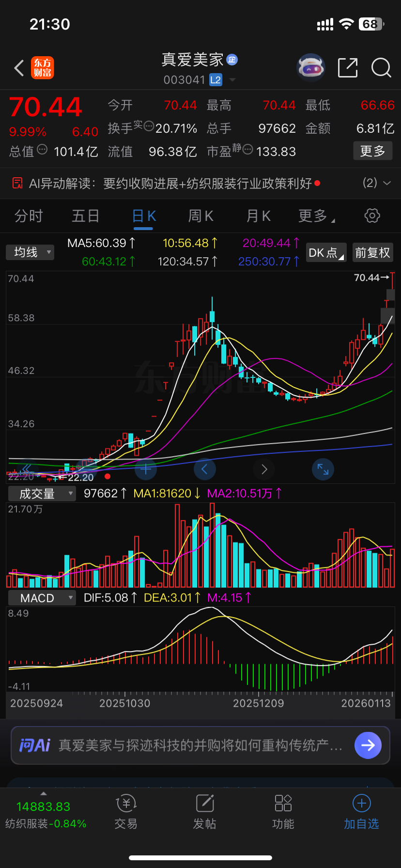
Task: Tap the 真爱美家 stock title
Action: click(193, 60)
